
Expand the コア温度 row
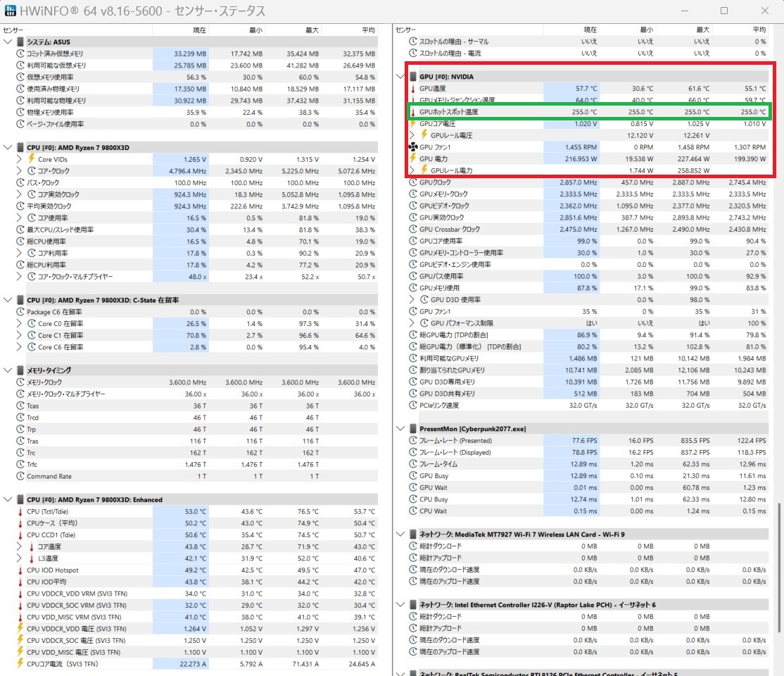(19, 546)
